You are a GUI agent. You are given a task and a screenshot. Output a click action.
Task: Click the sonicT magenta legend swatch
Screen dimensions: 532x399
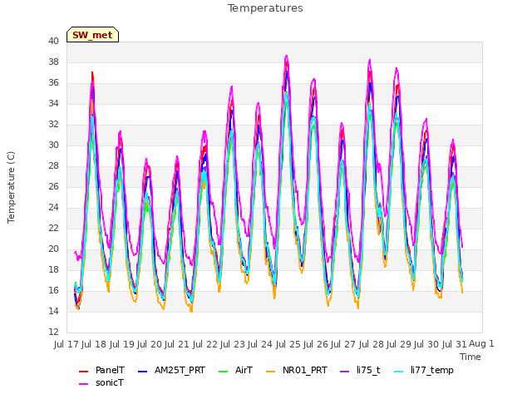[83, 384]
